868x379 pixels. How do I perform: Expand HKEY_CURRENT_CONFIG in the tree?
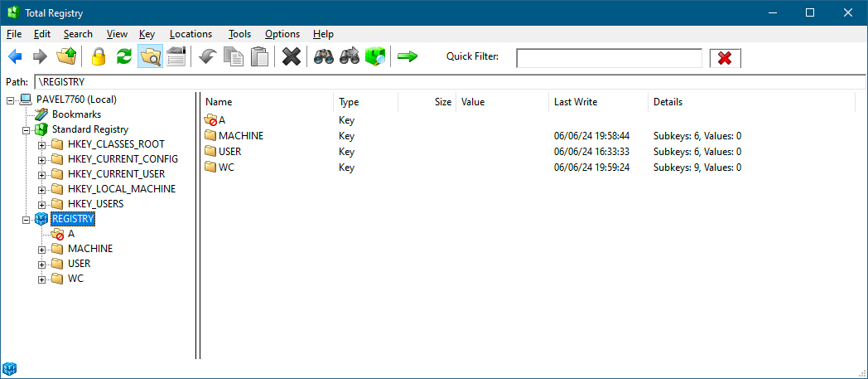[41, 160]
